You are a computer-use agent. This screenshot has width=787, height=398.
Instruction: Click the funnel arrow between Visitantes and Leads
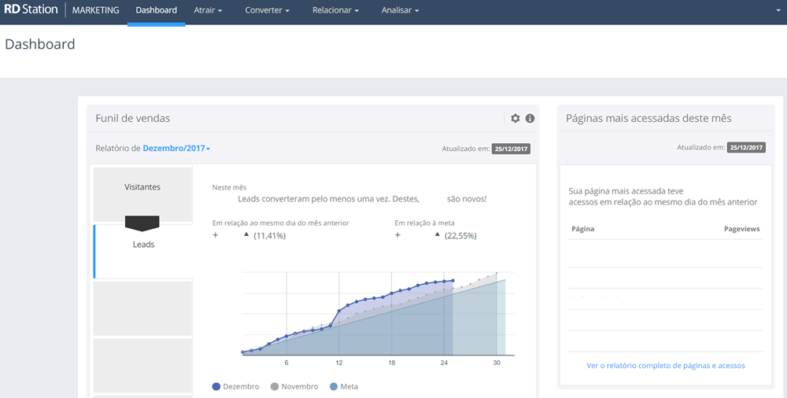point(142,223)
